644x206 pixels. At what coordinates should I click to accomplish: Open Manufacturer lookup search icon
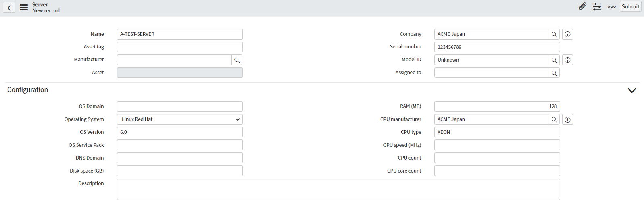tap(237, 60)
